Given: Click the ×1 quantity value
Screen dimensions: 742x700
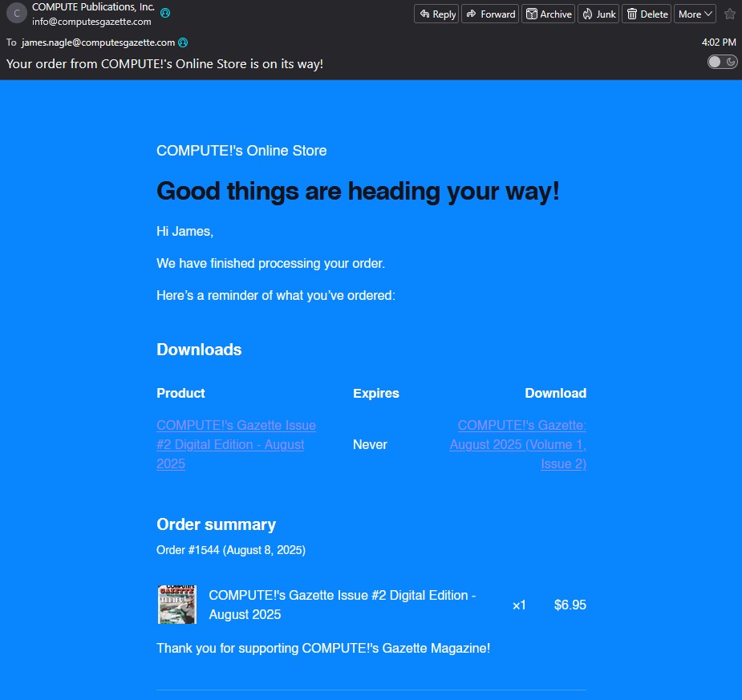Looking at the screenshot, I should coord(519,605).
